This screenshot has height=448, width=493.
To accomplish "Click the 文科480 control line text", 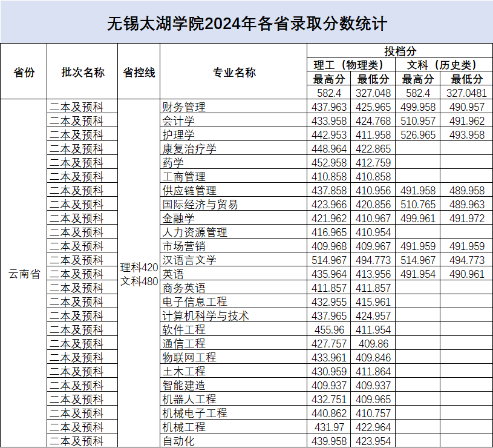I will coord(139,282).
